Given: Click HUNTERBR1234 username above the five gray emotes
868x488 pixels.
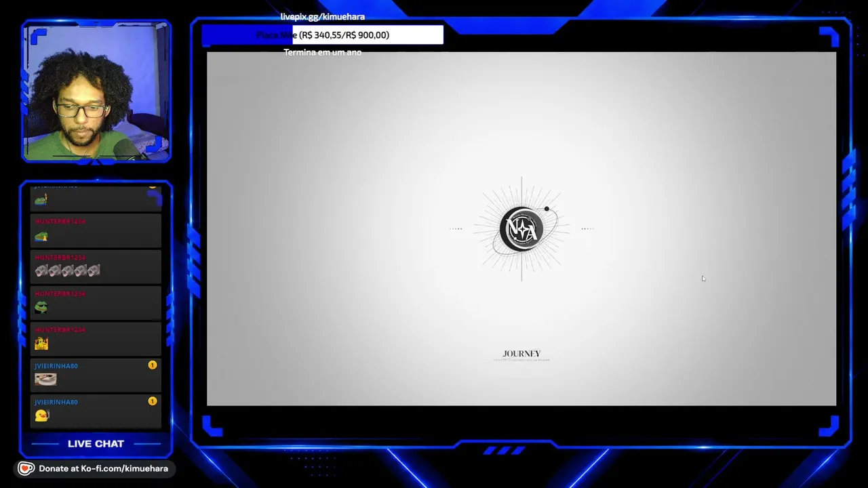Looking at the screenshot, I should click(60, 258).
